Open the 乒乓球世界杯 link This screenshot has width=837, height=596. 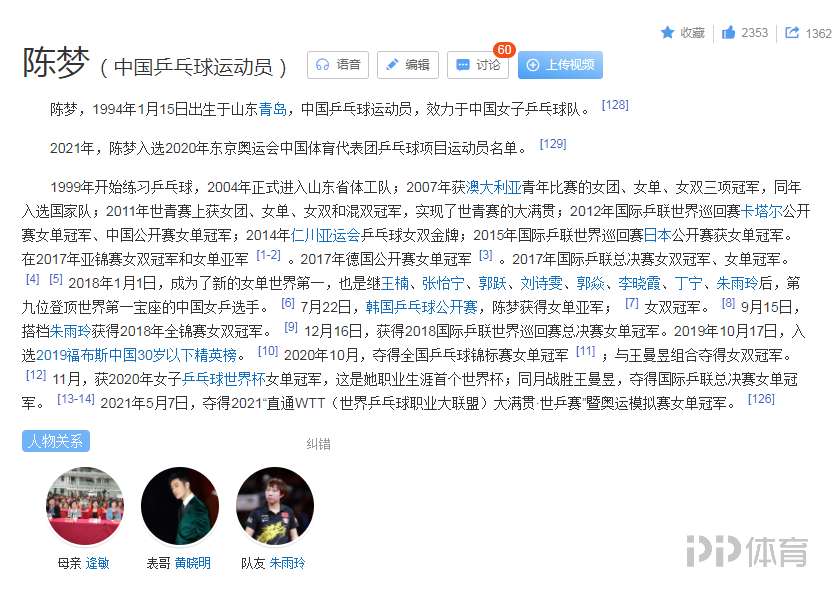224,379
